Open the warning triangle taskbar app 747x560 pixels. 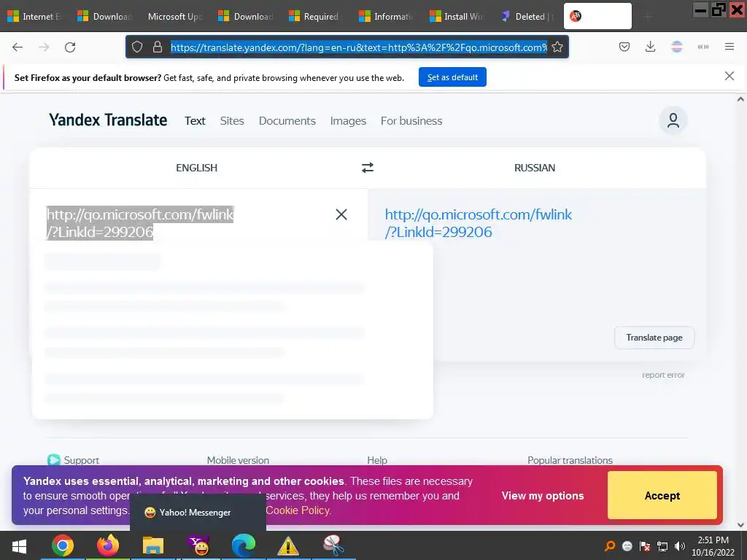[x=288, y=545]
